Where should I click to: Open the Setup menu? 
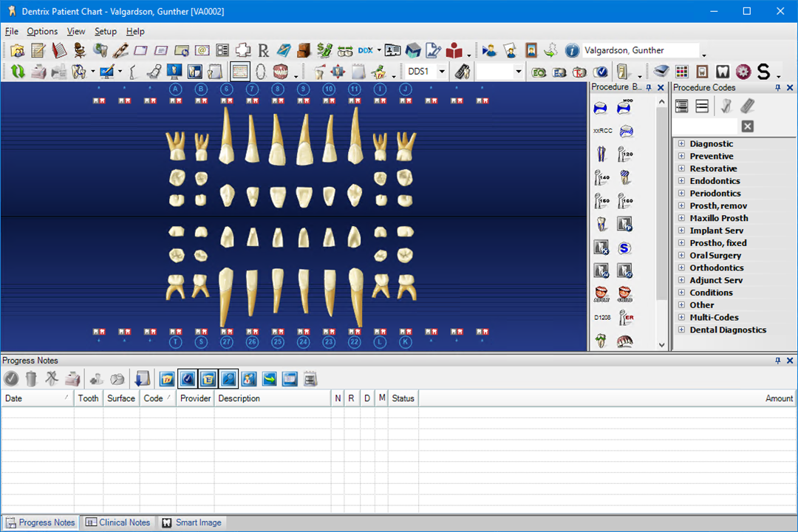(x=105, y=32)
